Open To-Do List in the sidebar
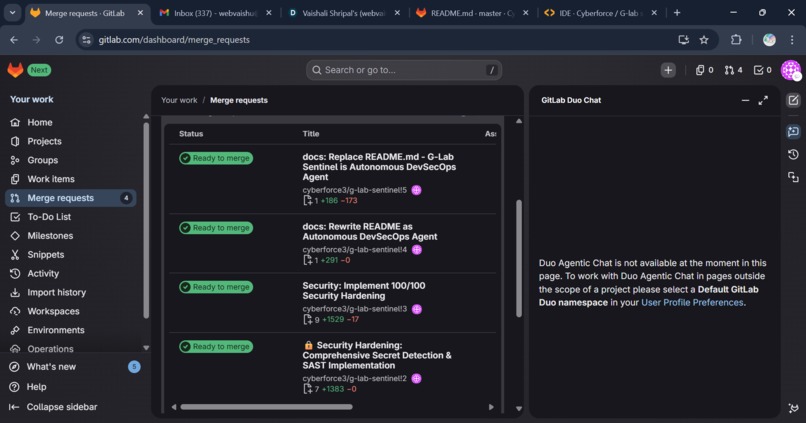Screen dimensions: 806x423 pyautogui.click(x=70, y=217)
